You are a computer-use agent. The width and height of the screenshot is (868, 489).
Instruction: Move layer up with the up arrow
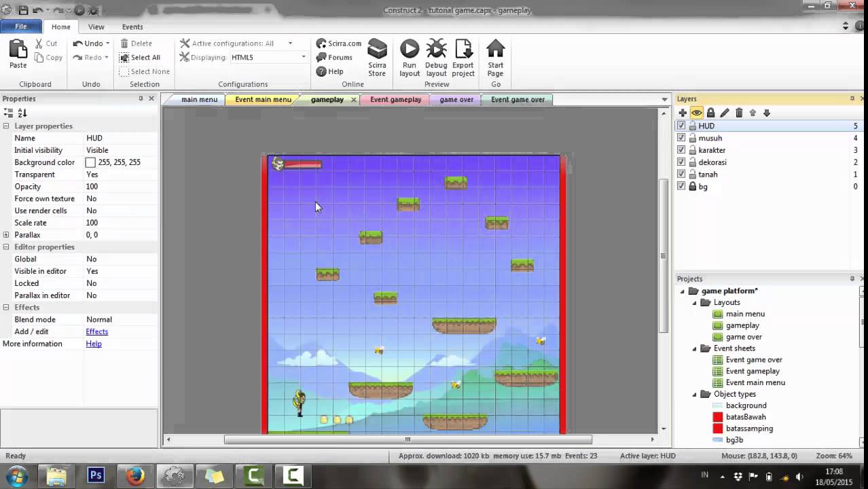753,113
